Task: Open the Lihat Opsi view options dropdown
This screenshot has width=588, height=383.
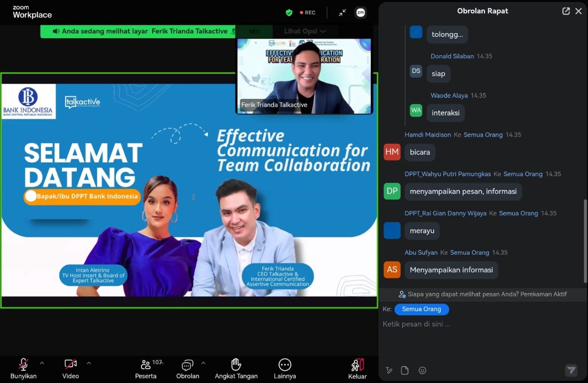Action: (x=305, y=31)
